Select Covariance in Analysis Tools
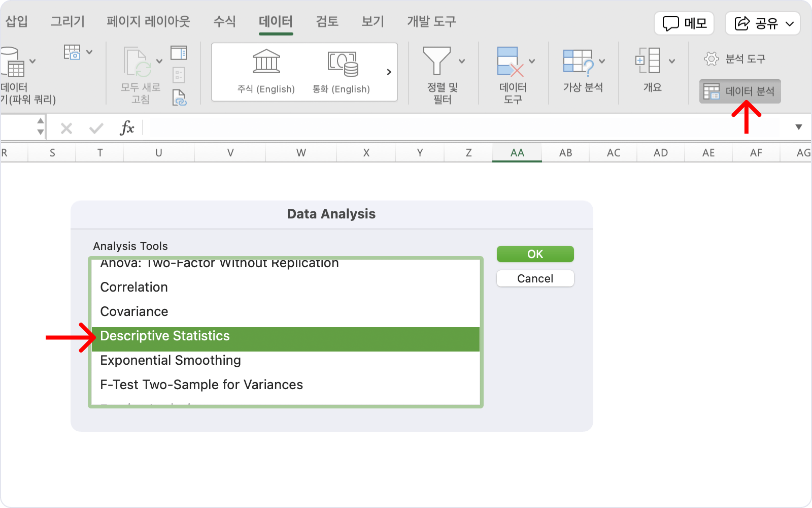 [286, 311]
